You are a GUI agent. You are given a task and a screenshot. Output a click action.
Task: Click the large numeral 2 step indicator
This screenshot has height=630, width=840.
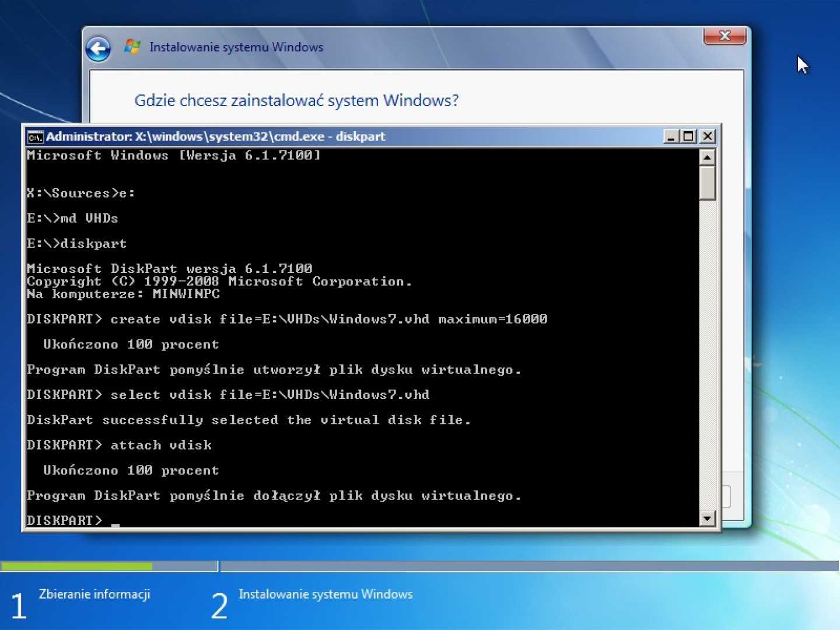(218, 606)
